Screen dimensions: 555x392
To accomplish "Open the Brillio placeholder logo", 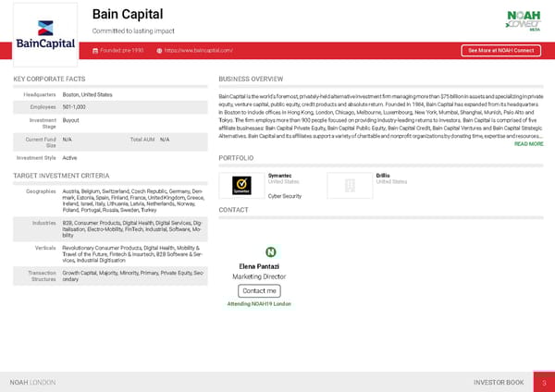I will pyautogui.click(x=350, y=186).
